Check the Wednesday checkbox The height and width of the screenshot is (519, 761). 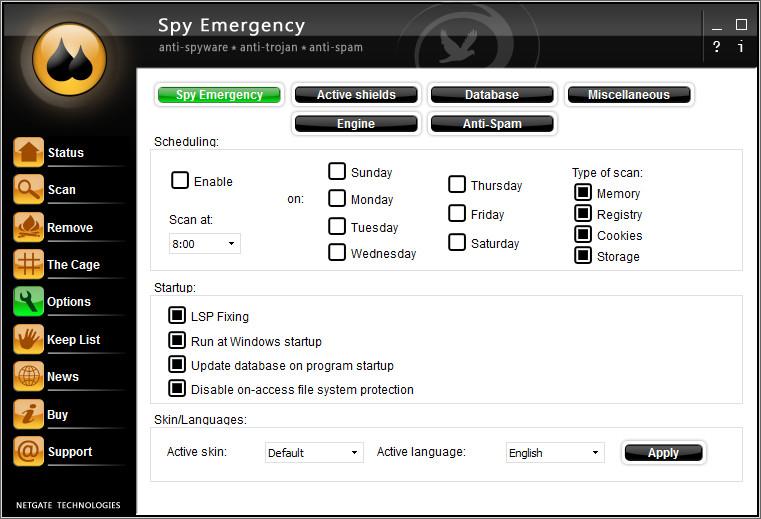pos(337,252)
